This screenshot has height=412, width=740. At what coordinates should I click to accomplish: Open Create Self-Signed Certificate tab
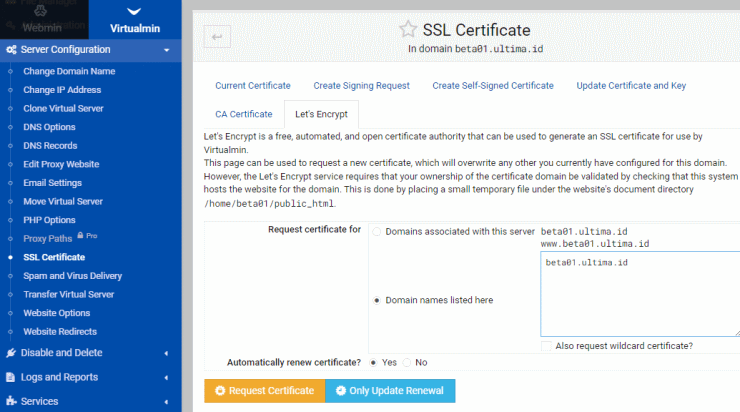[x=493, y=86]
